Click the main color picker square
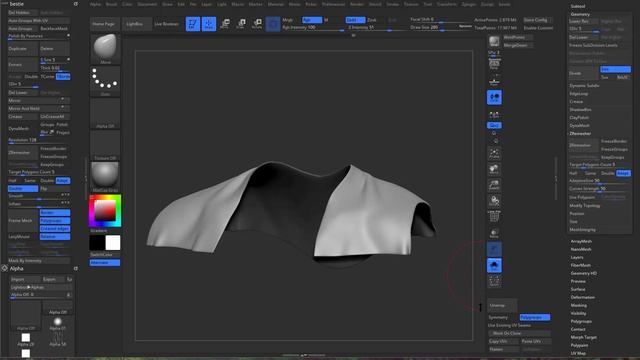Screen dimensions: 640x360 tap(105, 211)
